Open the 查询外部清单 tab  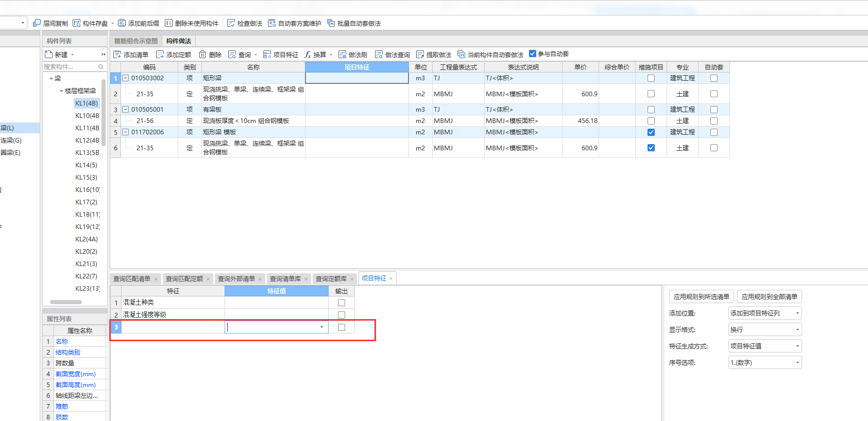pyautogui.click(x=236, y=279)
